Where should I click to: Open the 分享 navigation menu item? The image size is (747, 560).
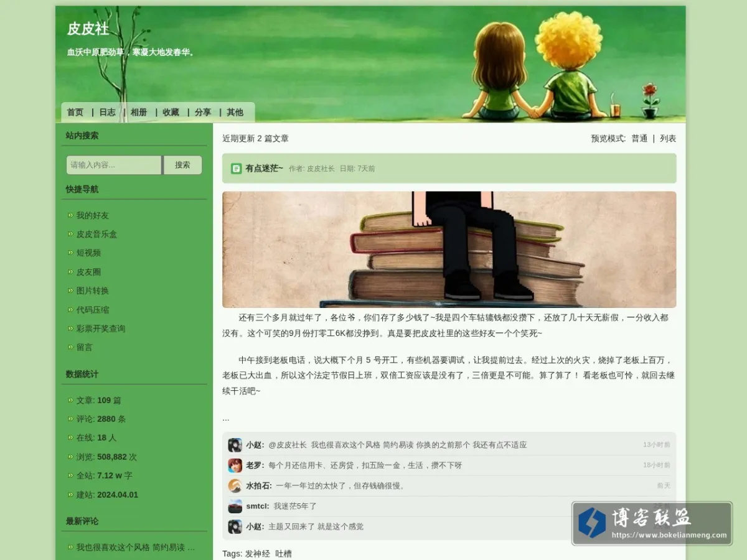[x=203, y=112]
